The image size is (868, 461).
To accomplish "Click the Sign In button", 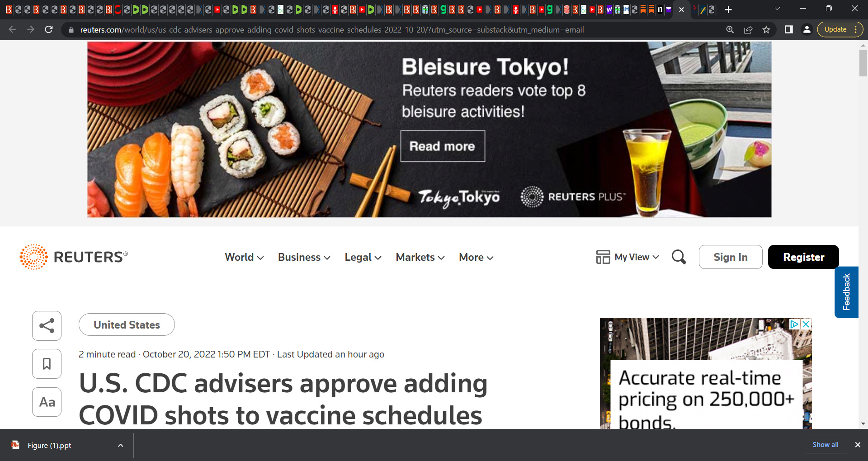I will click(730, 257).
